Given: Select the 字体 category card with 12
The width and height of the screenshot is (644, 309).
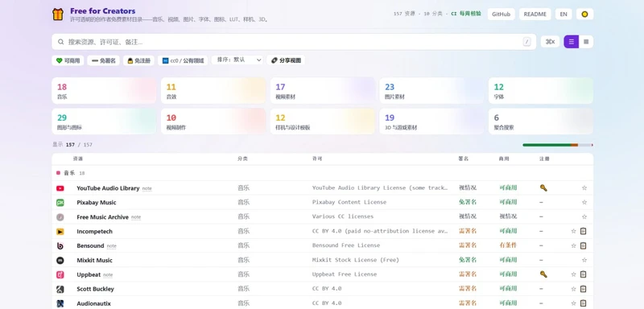Looking at the screenshot, I should click(541, 91).
